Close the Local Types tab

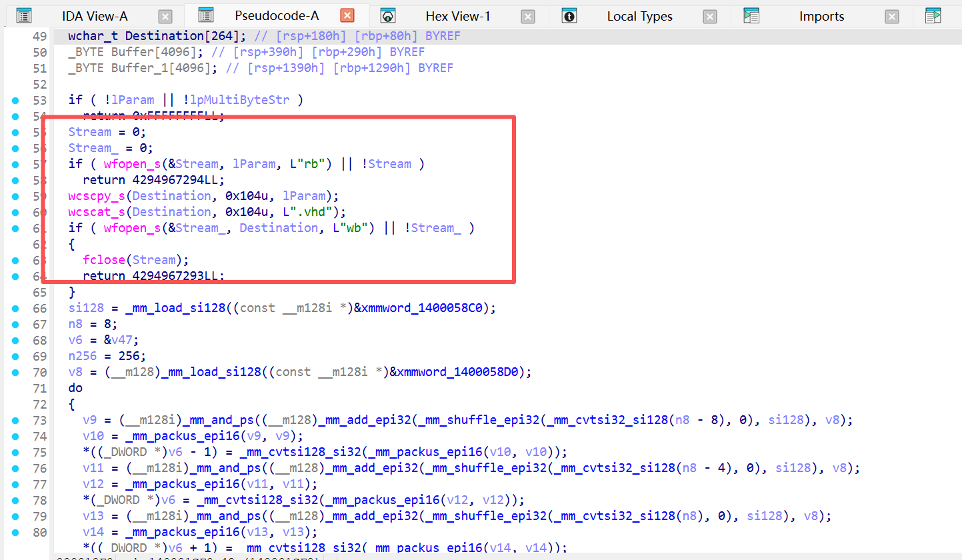point(710,17)
